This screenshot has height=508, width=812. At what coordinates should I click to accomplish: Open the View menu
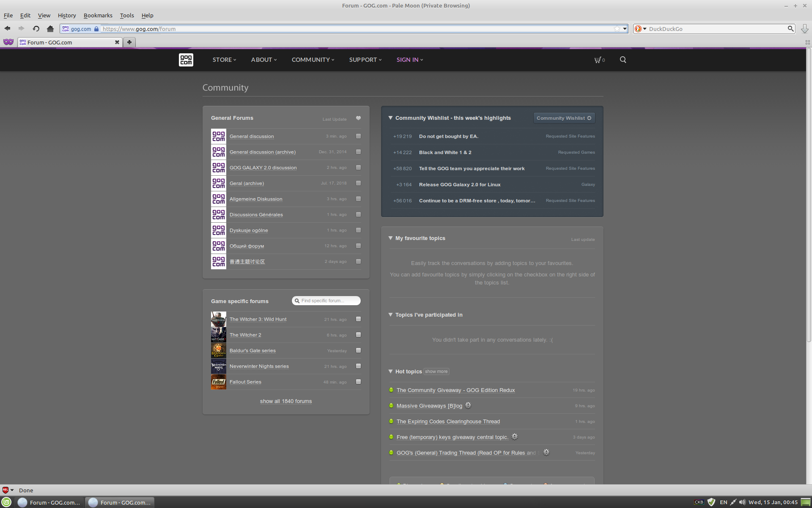[44, 15]
